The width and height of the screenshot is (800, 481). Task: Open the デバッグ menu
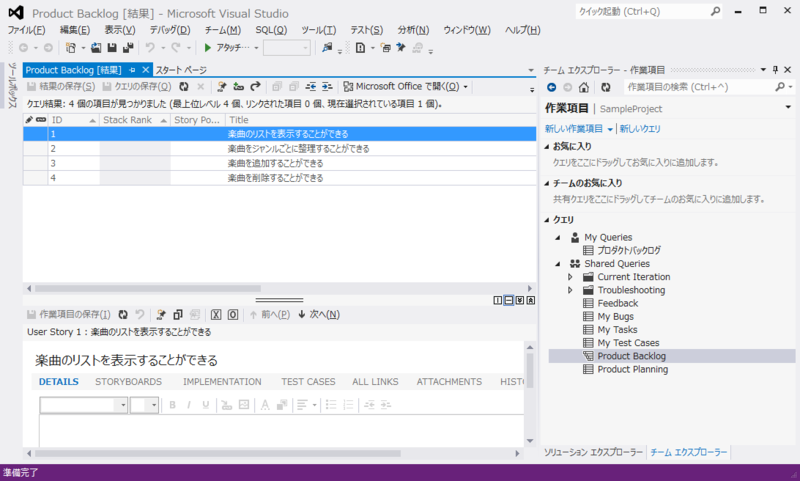(170, 30)
